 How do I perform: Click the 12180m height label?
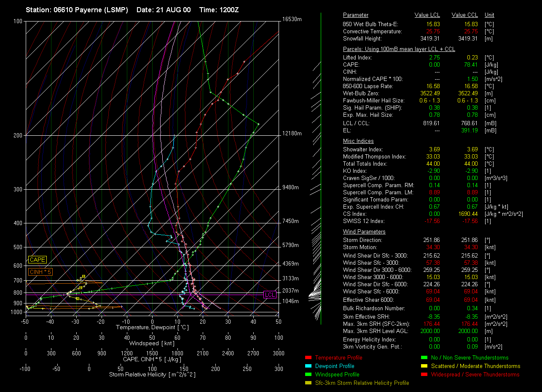click(292, 134)
